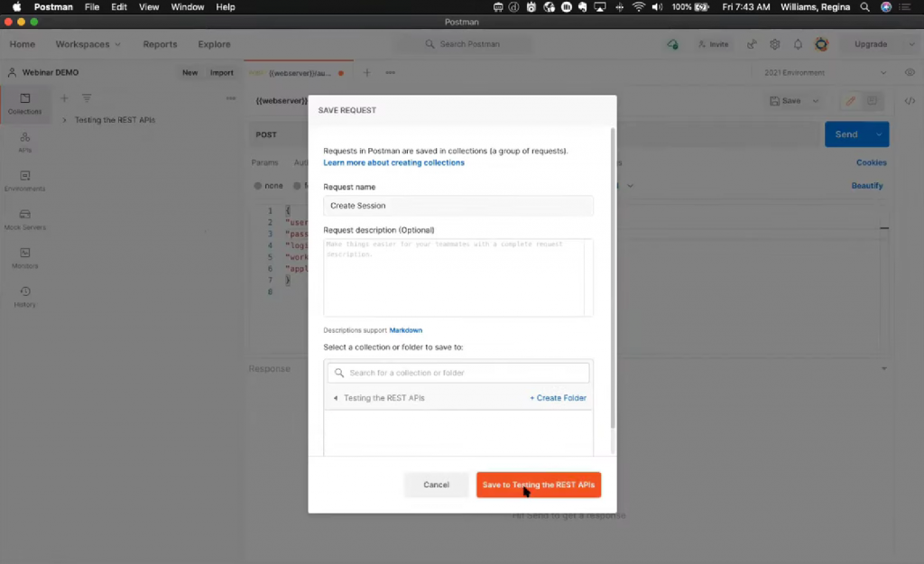924x564 pixels.
Task: Open the Monitors sidebar panel
Action: (x=24, y=258)
